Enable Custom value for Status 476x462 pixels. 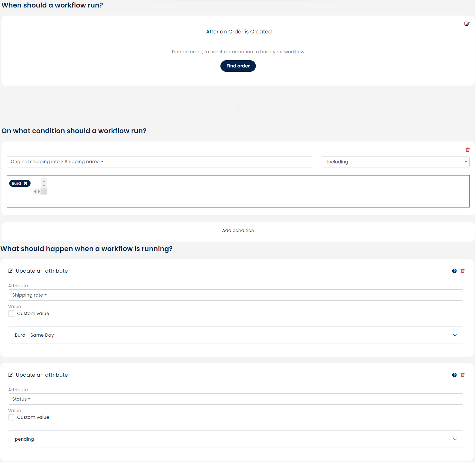[11, 417]
